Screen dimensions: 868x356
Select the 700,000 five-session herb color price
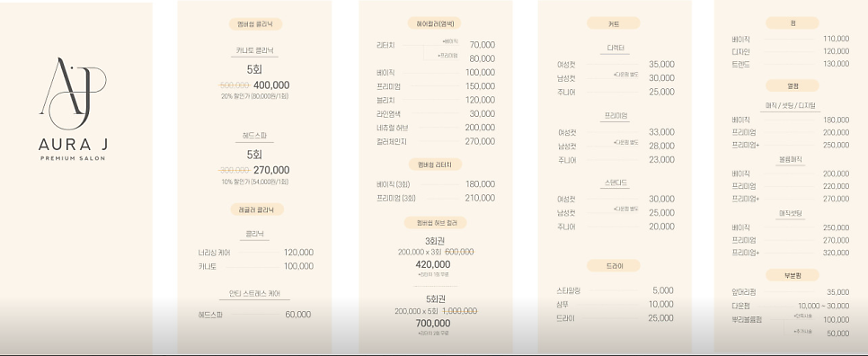[x=433, y=324]
